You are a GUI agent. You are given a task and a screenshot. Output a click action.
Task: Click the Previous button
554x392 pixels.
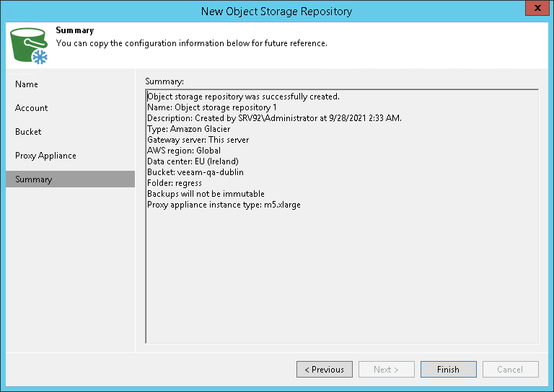325,370
